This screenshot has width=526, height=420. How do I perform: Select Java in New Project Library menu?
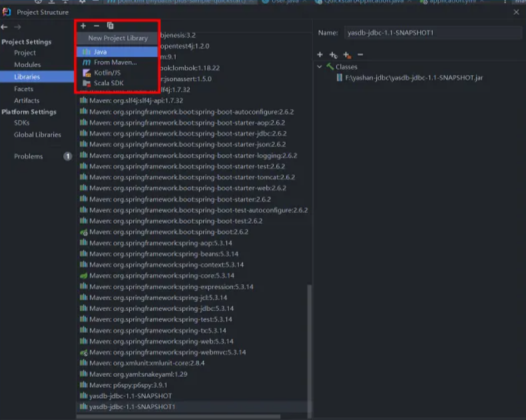(x=117, y=52)
